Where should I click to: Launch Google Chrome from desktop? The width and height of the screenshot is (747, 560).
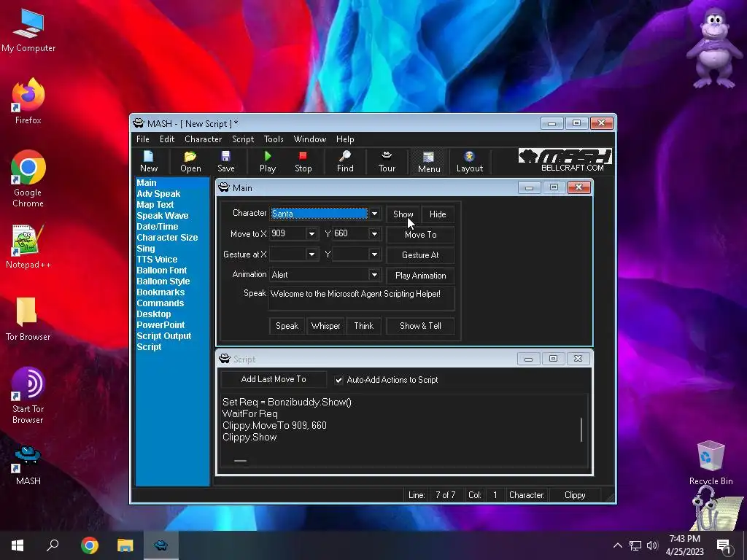[28, 179]
